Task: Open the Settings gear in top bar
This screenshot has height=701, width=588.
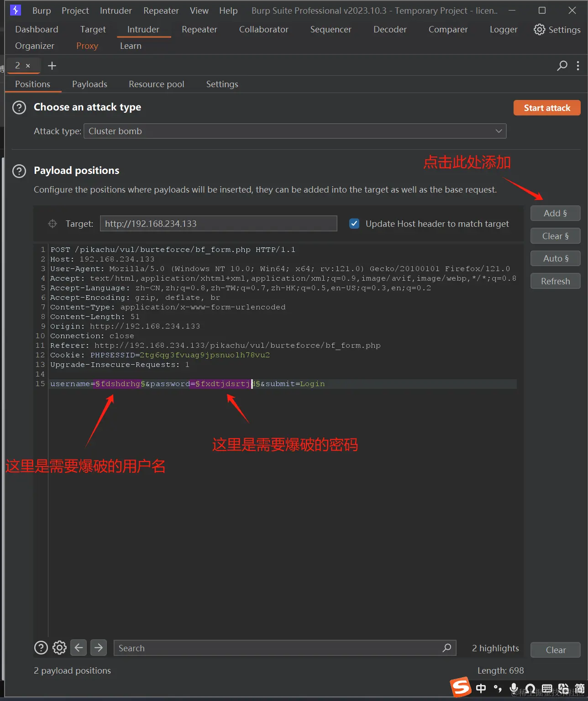Action: point(557,30)
